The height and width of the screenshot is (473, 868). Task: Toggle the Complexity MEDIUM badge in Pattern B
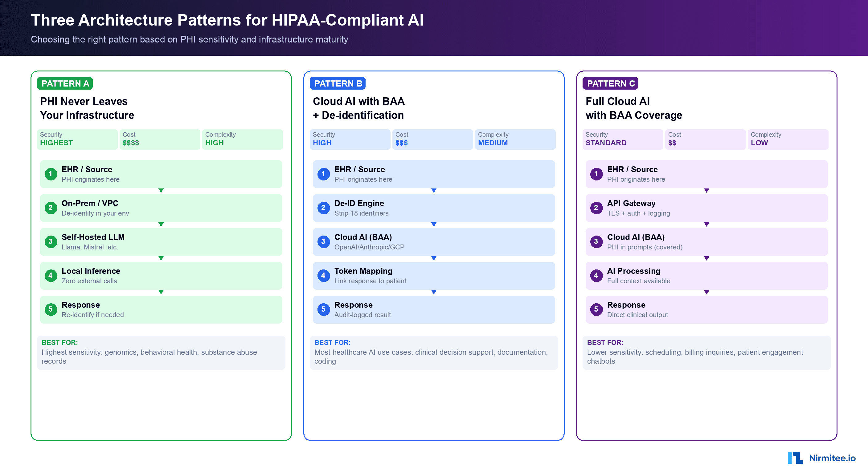515,139
